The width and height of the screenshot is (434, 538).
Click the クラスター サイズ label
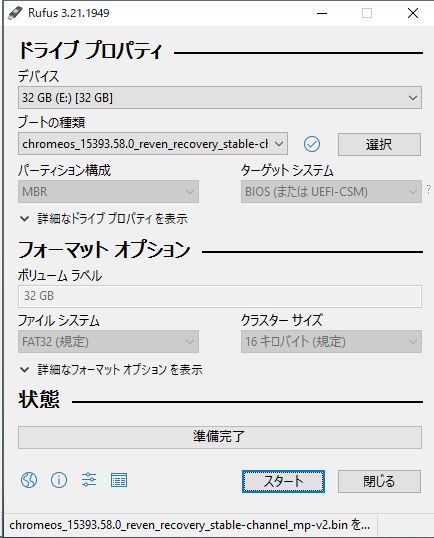click(282, 320)
